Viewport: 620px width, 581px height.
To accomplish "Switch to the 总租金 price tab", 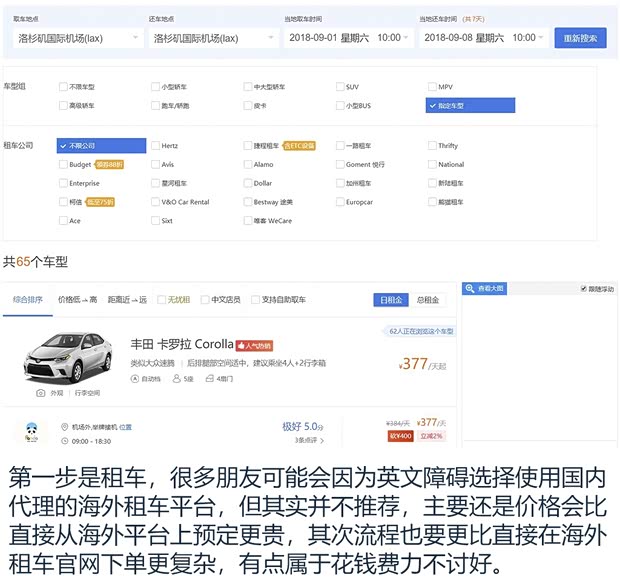I will click(428, 300).
